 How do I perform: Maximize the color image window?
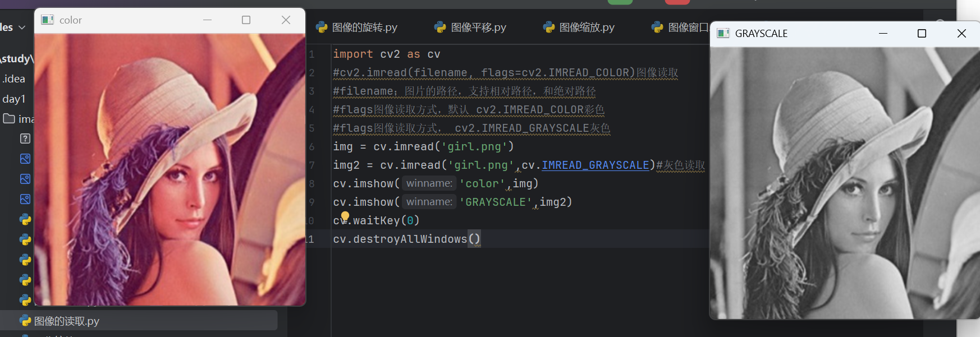coord(246,20)
